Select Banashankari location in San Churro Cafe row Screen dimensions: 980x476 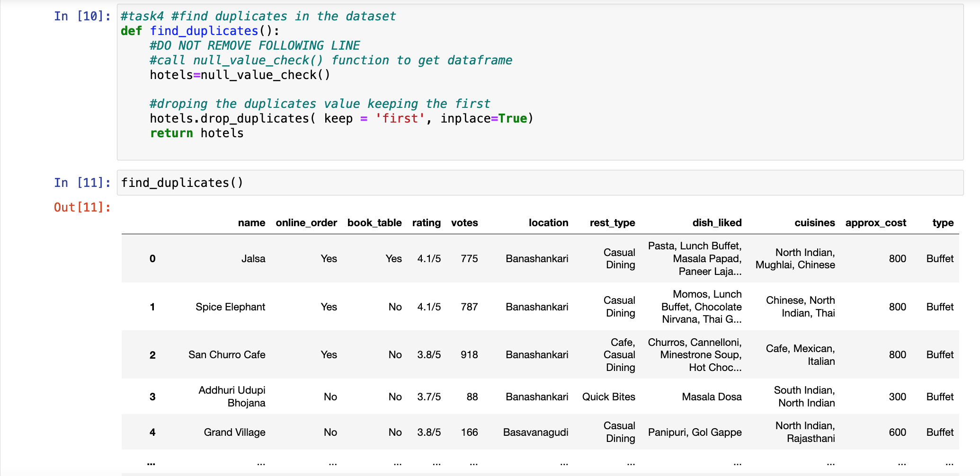point(536,354)
